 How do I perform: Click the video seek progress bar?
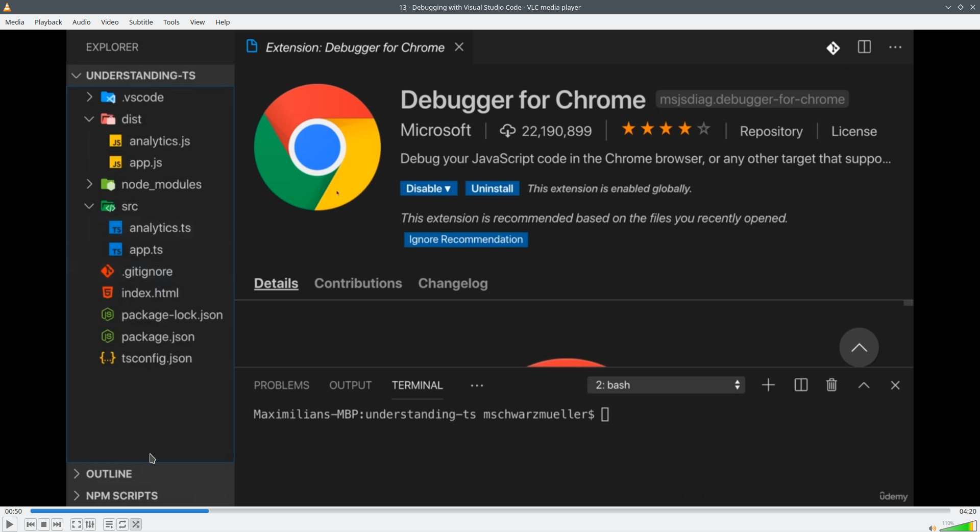point(490,511)
